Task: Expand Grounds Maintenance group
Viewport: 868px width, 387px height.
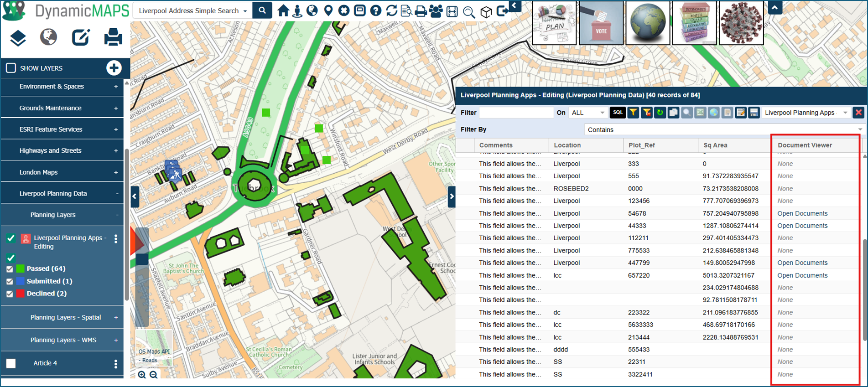Action: tap(116, 108)
